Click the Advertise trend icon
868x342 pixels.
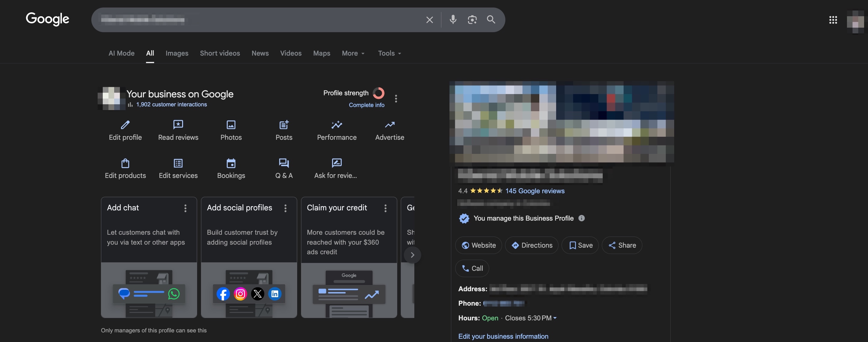389,125
